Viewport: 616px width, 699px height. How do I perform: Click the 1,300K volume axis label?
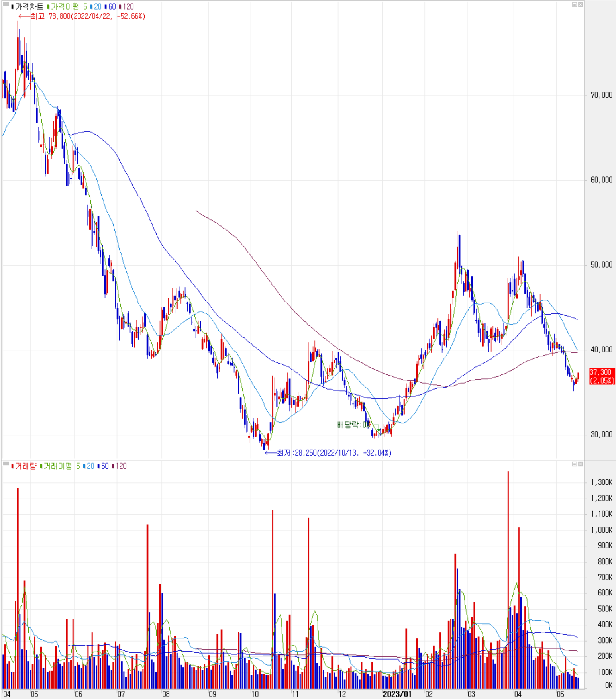[x=602, y=482]
